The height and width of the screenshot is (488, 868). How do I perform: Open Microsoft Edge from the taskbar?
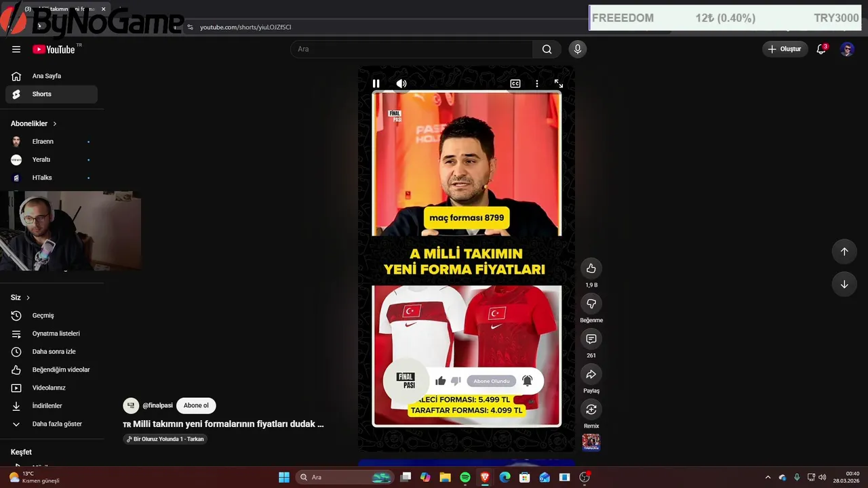[505, 477]
